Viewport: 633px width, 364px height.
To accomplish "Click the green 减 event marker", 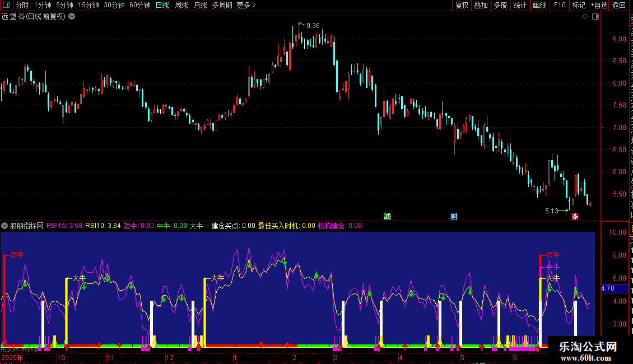I will 387,217.
